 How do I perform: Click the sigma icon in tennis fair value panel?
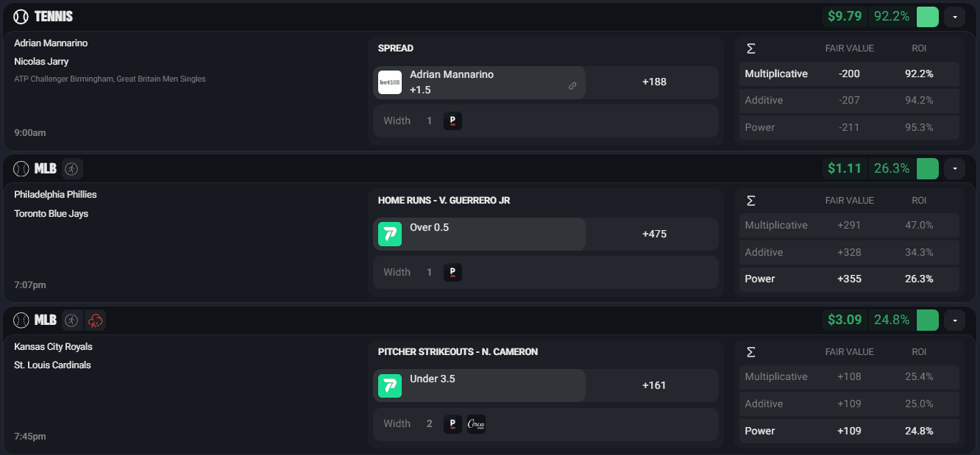point(750,49)
